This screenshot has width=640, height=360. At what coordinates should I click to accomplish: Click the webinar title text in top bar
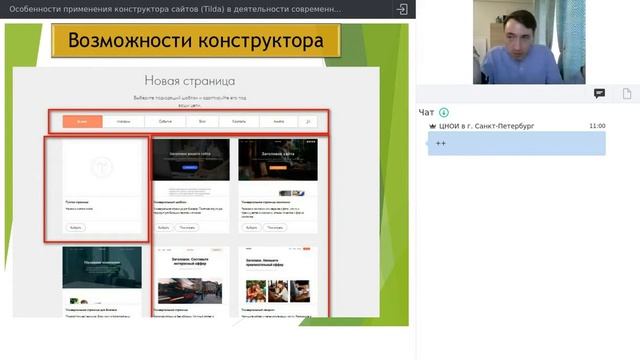point(176,9)
